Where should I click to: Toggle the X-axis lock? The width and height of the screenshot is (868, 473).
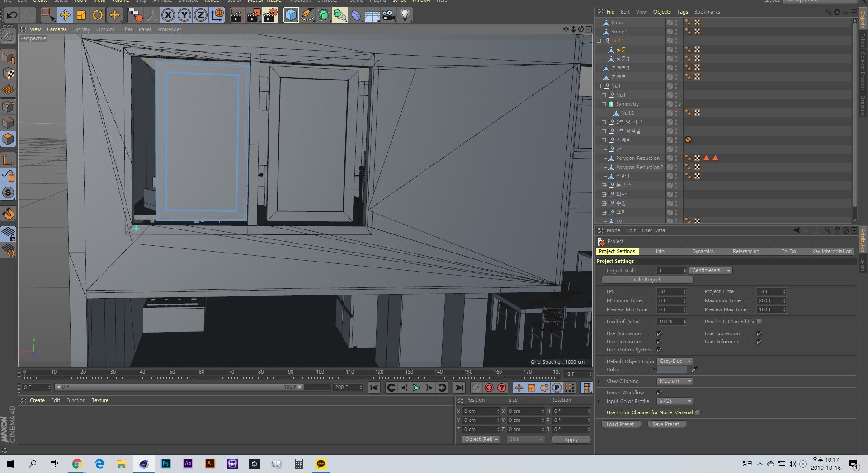point(168,15)
